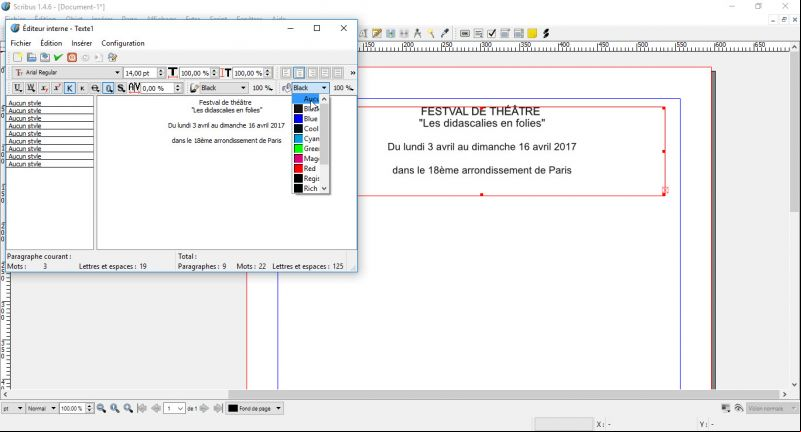Screen dimensions: 801x432
Task: Insert PDF check box tool
Action: [x=491, y=33]
